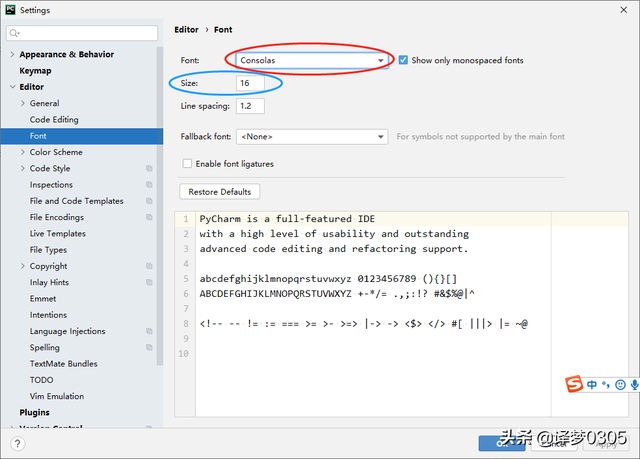Expand Appearance & Behavior section
The height and width of the screenshot is (459, 640).
(12, 54)
